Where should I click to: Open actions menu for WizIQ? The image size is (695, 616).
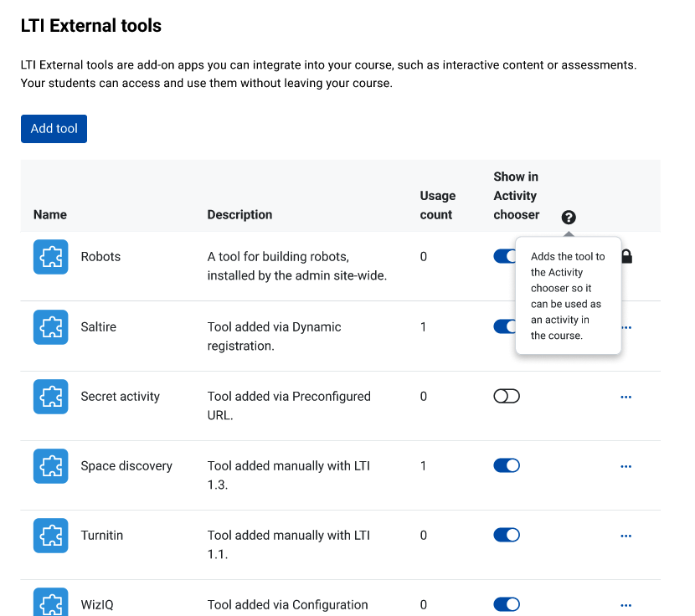[x=625, y=605]
